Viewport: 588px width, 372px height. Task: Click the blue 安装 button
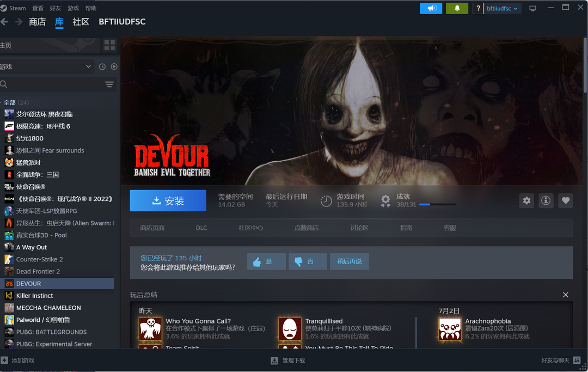tap(168, 200)
